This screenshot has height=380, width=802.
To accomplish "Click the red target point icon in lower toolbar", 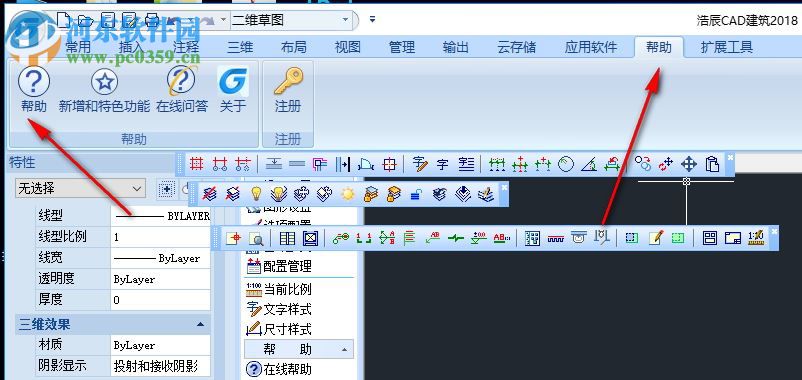I will [233, 238].
